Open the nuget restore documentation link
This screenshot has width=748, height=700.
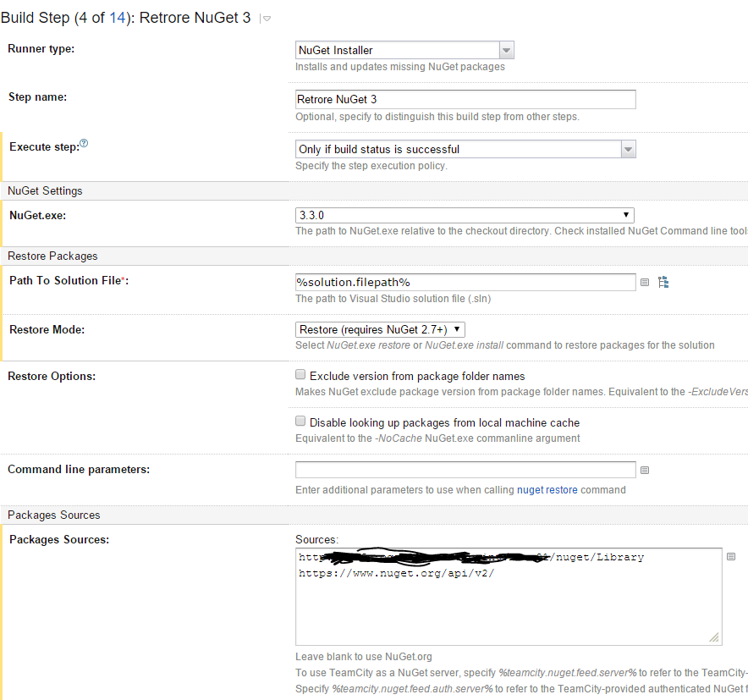pyautogui.click(x=547, y=490)
